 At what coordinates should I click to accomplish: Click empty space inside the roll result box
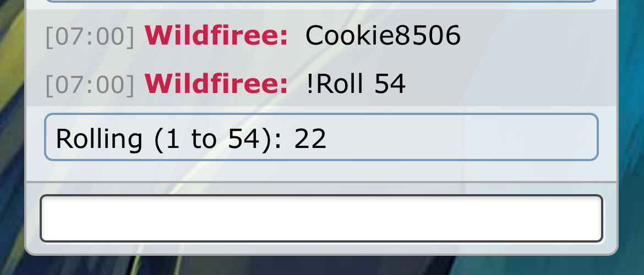pos(460,137)
